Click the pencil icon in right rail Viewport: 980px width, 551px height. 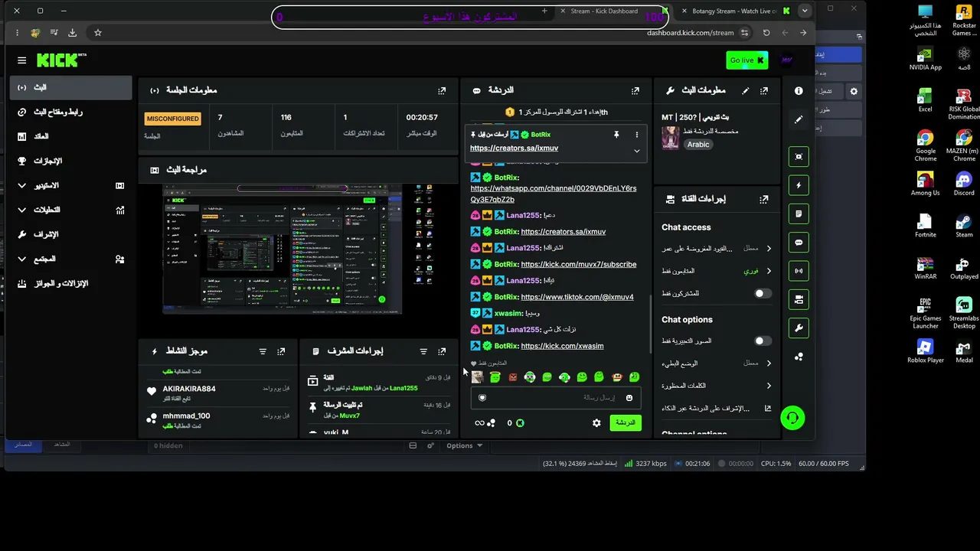(x=799, y=119)
